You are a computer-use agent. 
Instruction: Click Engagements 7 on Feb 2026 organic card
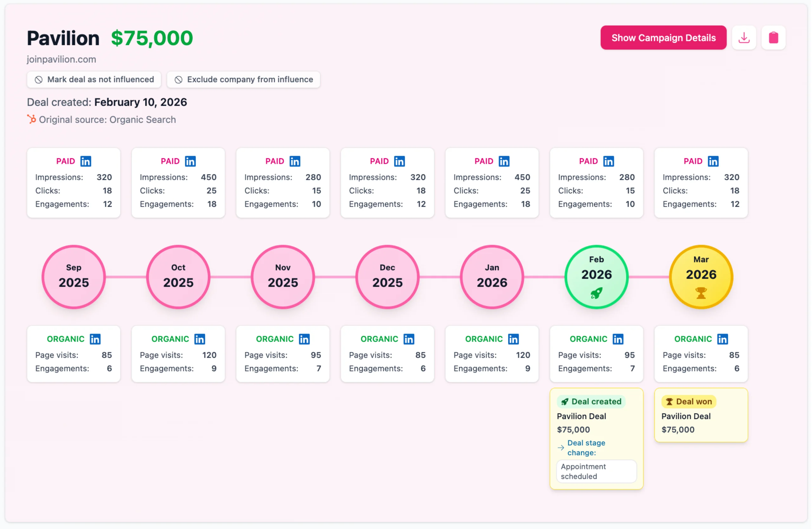coord(596,369)
